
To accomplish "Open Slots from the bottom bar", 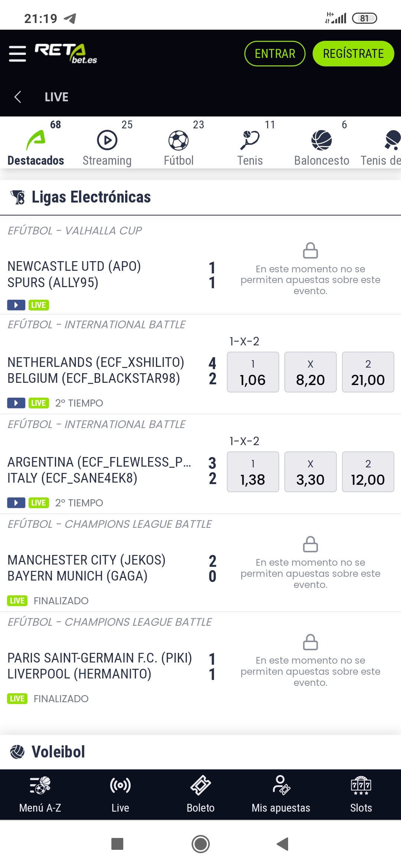I will tap(361, 794).
